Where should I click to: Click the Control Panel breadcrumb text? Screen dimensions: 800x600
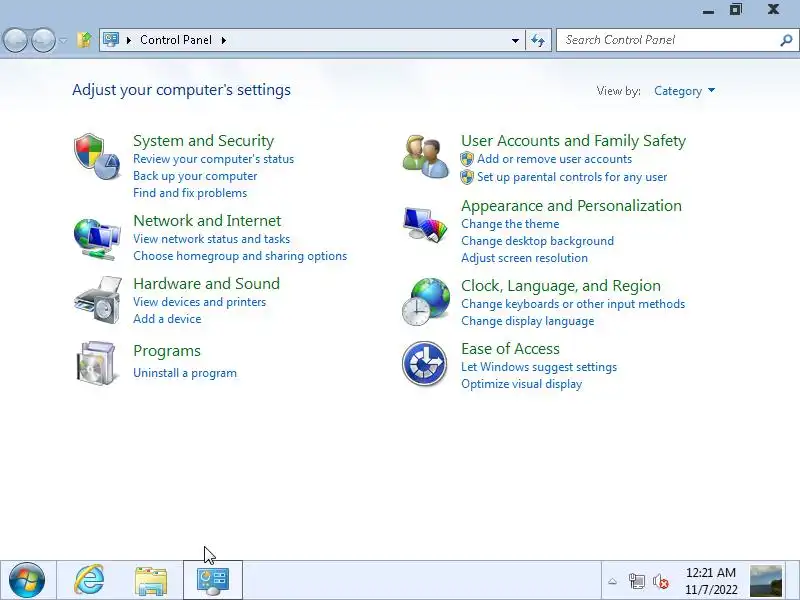176,40
